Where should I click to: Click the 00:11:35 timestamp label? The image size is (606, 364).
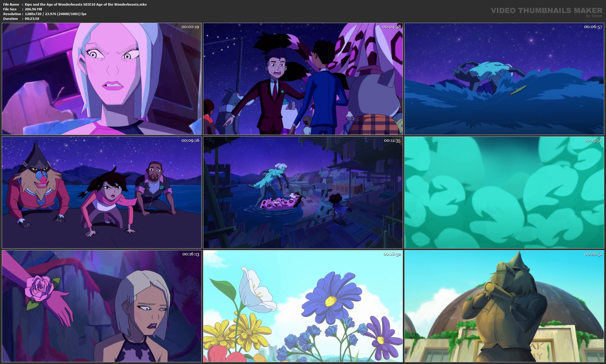click(392, 141)
